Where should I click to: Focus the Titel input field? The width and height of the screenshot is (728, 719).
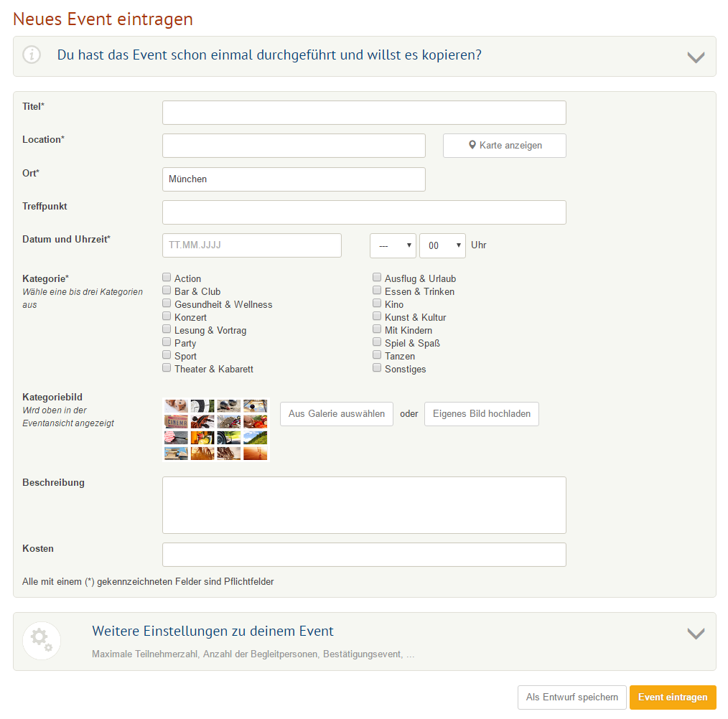[x=364, y=113]
